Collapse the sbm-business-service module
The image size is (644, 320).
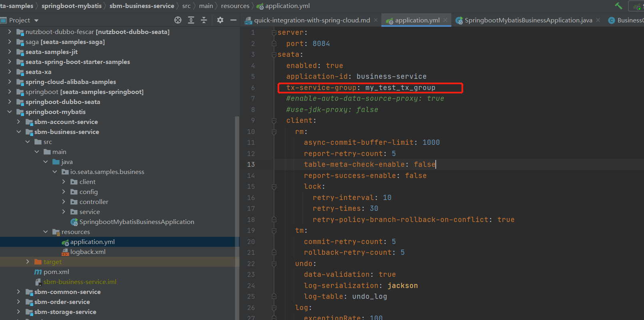pyautogui.click(x=18, y=132)
